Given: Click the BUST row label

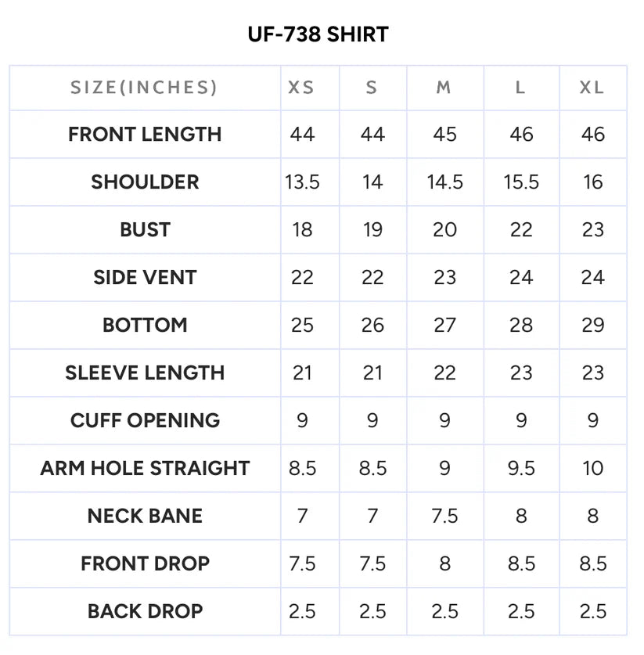Looking at the screenshot, I should 145,230.
